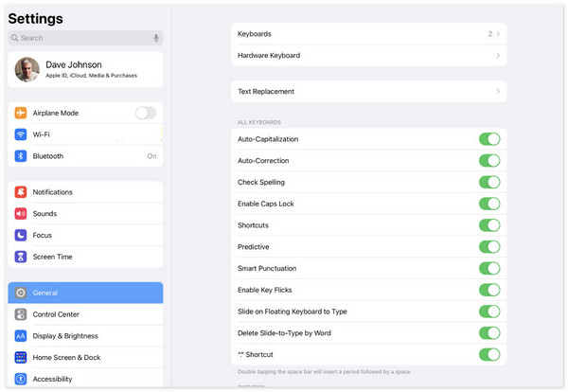568x392 pixels.
Task: Tap the Display & Brightness AA icon
Action: click(21, 335)
